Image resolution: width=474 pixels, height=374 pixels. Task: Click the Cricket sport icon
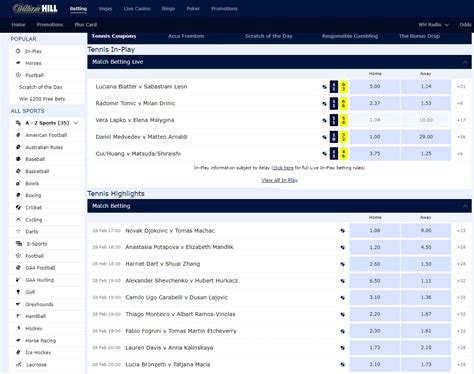[18, 207]
